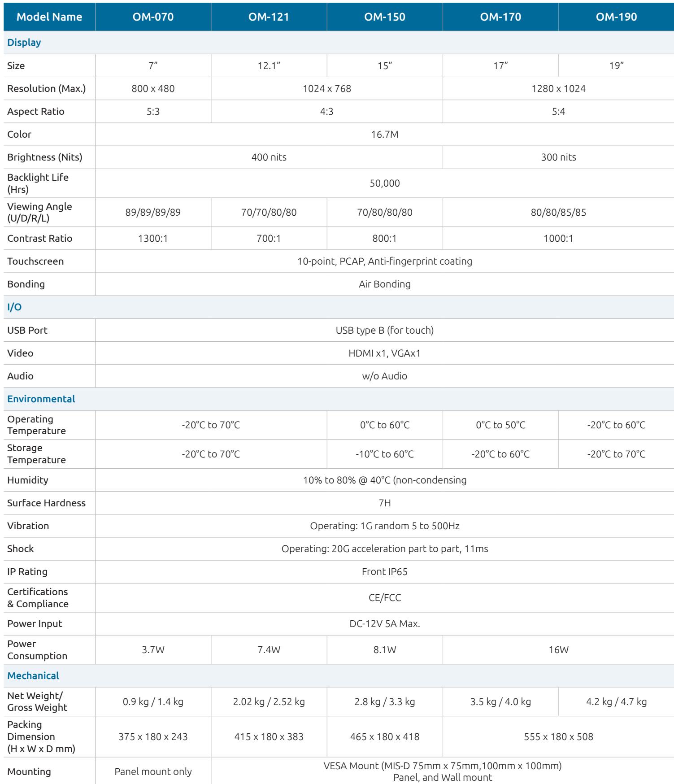
Task: Click the OM-170 model header
Action: 500,17
